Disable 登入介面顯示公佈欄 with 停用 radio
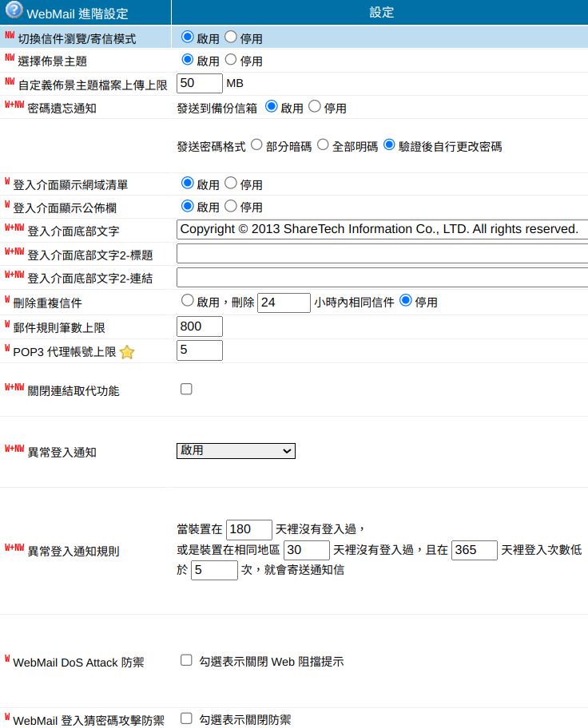Image resolution: width=588 pixels, height=728 pixels. pyautogui.click(x=231, y=206)
